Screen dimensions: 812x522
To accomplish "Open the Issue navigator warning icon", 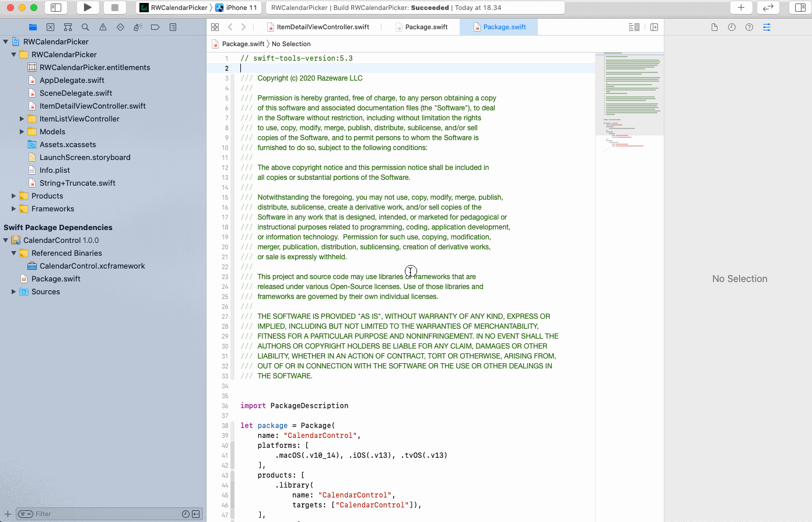I will point(103,27).
